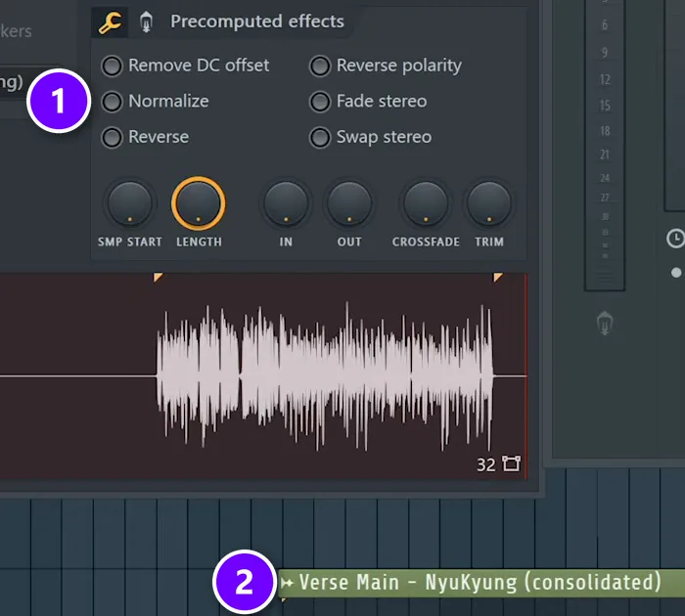The height and width of the screenshot is (616, 685).
Task: Click the Precomputed effects title
Action: (x=257, y=22)
